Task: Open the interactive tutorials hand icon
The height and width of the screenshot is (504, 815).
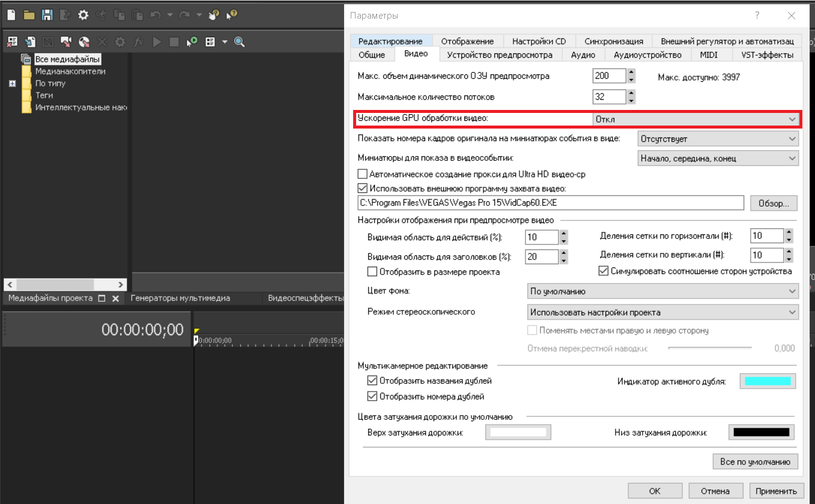Action: pos(214,14)
